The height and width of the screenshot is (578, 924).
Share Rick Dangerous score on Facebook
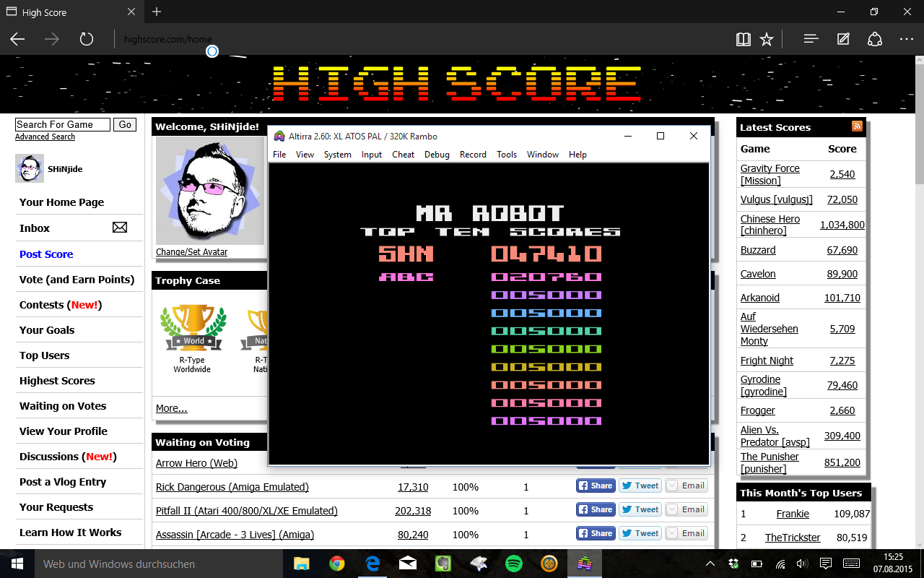click(595, 486)
